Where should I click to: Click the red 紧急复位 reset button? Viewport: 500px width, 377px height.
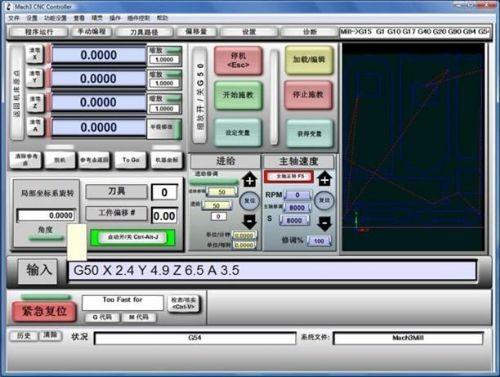click(44, 311)
